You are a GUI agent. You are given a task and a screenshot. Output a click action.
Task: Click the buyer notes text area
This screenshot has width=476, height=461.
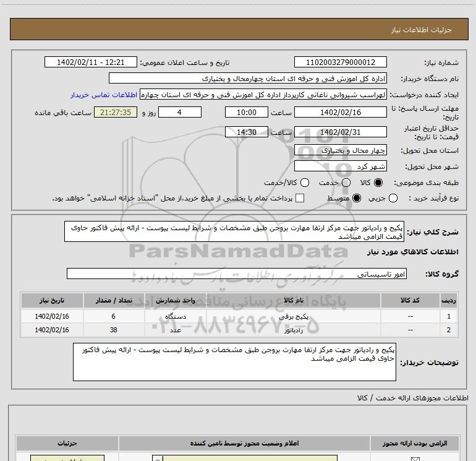(x=234, y=361)
